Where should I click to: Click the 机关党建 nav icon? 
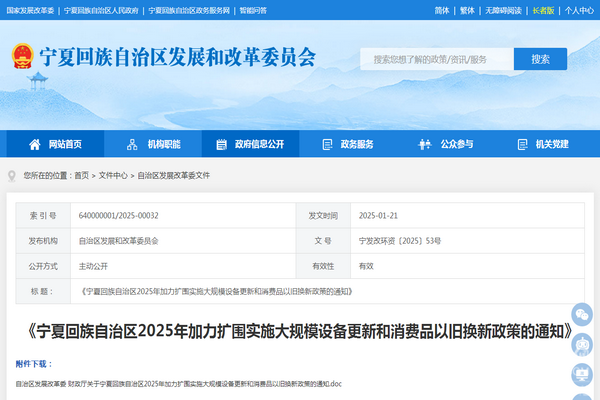pos(521,144)
